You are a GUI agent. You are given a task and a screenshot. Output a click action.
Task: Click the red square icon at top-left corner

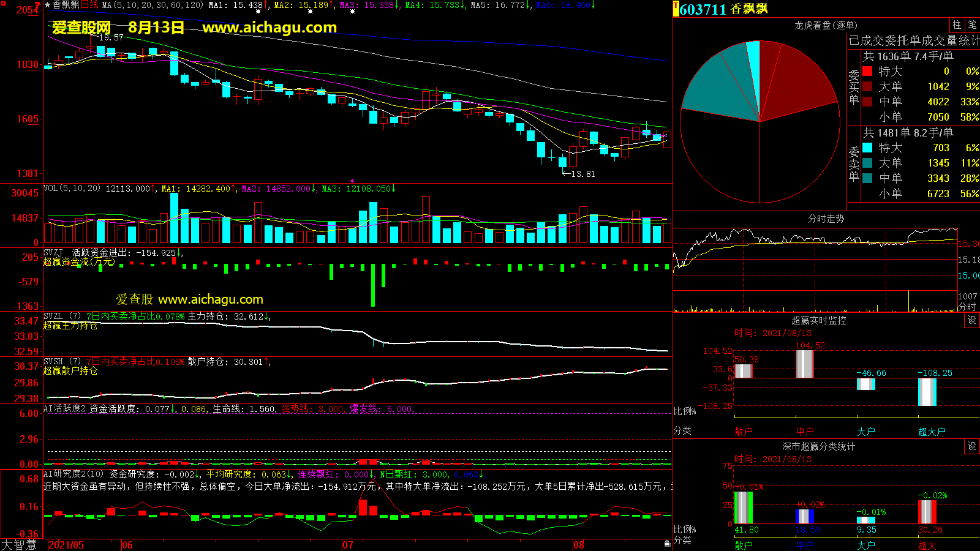pos(4,4)
